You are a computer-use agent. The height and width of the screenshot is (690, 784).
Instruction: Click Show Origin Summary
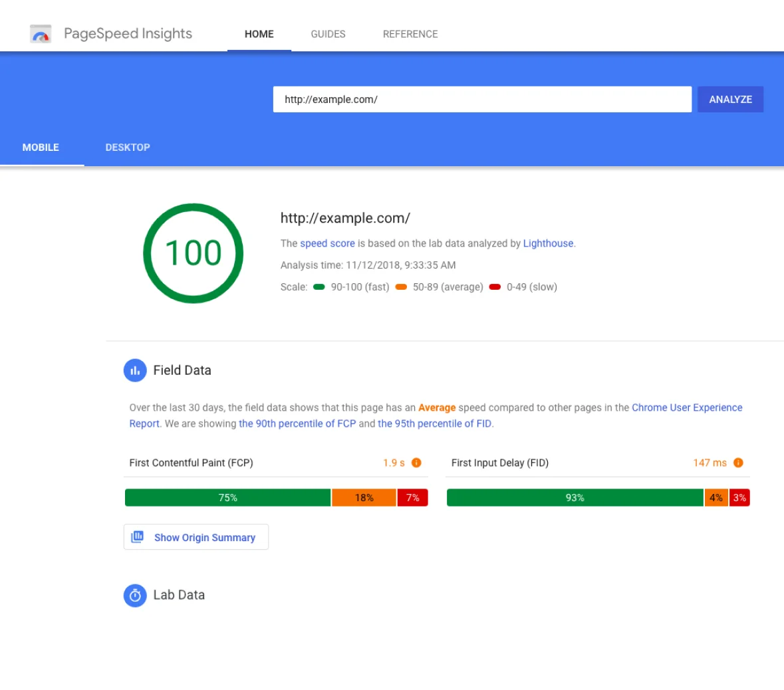(204, 537)
